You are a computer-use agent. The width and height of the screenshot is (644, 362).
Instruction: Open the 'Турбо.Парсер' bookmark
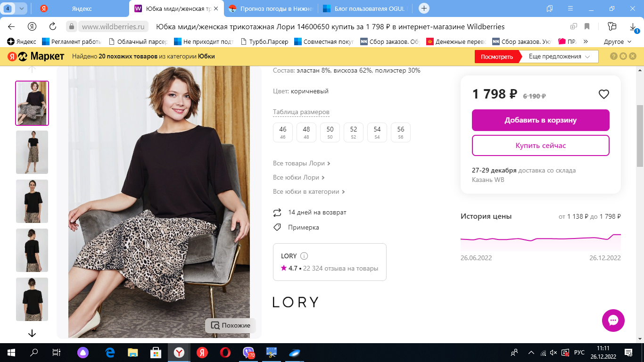264,41
